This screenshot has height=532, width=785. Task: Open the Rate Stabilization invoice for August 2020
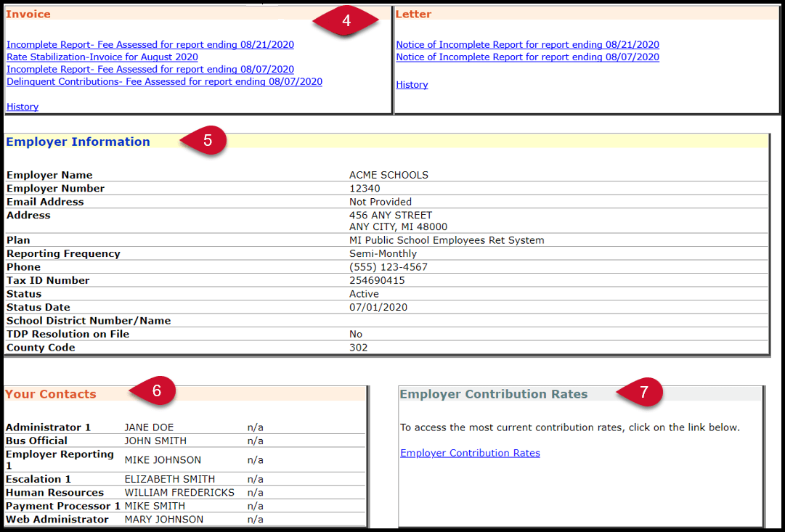[102, 57]
